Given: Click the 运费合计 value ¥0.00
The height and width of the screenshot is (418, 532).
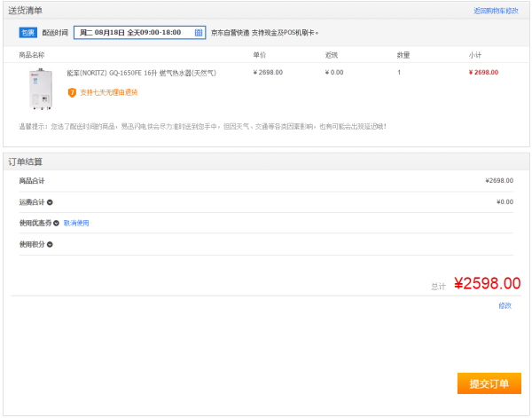Looking at the screenshot, I should click(505, 202).
